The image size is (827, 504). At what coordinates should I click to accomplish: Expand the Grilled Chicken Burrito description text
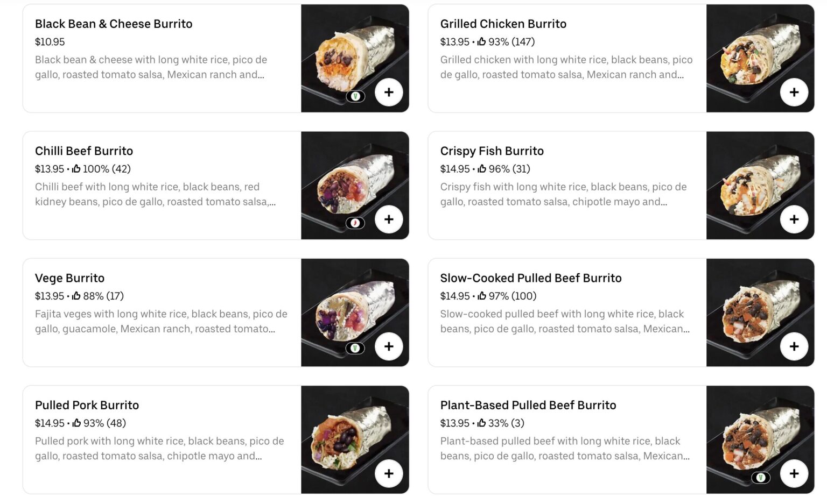coord(565,67)
